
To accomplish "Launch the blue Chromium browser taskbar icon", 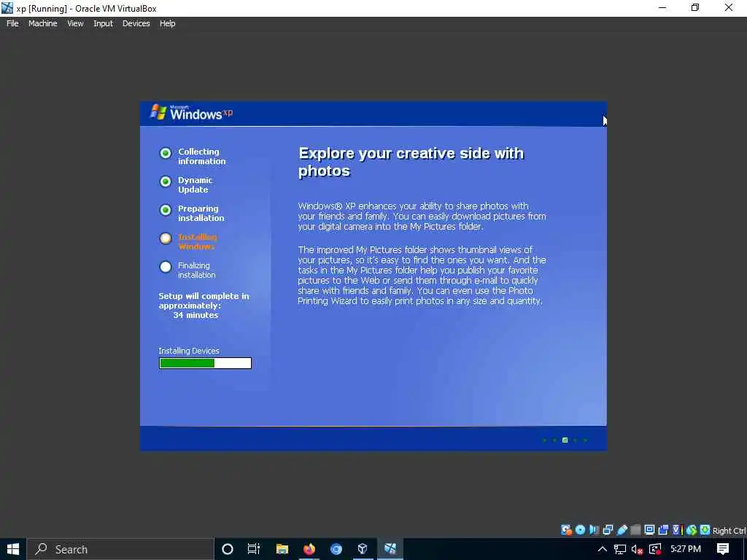I will click(x=336, y=549).
